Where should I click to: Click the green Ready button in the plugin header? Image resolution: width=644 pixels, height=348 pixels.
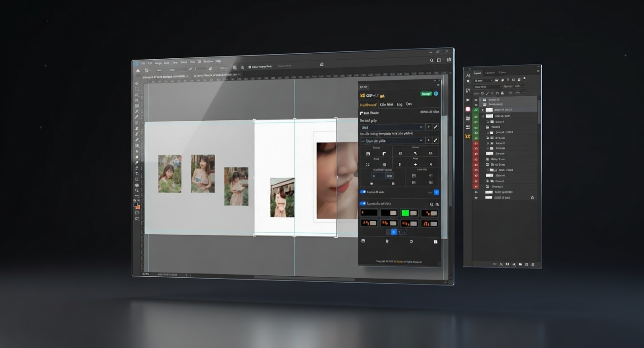coord(426,94)
